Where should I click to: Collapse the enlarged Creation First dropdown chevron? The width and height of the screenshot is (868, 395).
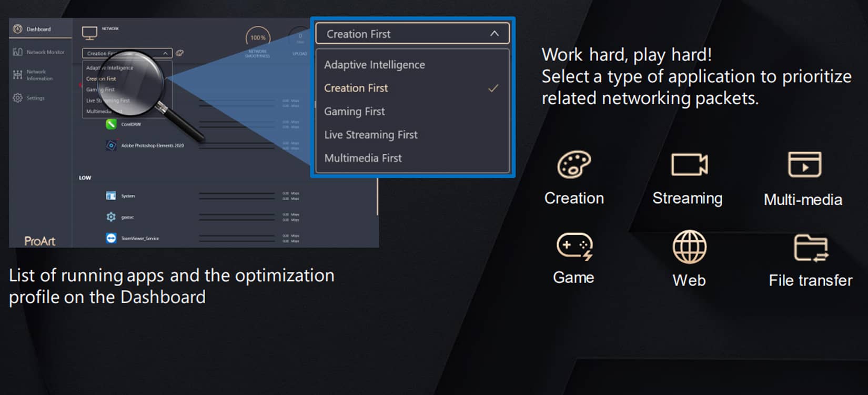point(494,34)
